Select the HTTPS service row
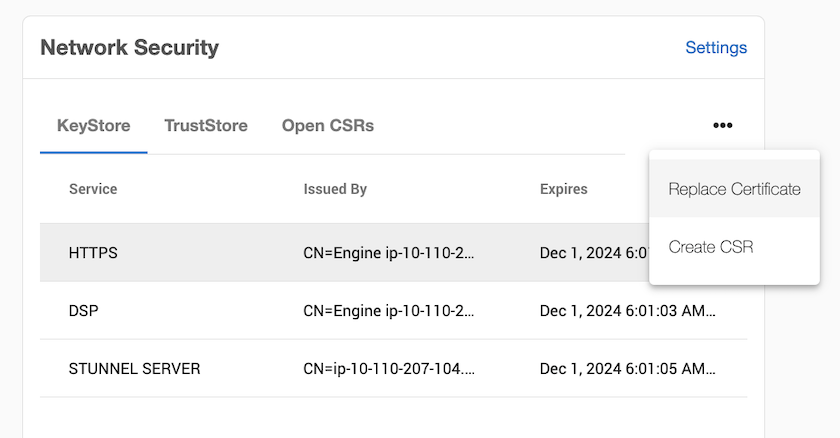The image size is (840, 438). tap(93, 253)
